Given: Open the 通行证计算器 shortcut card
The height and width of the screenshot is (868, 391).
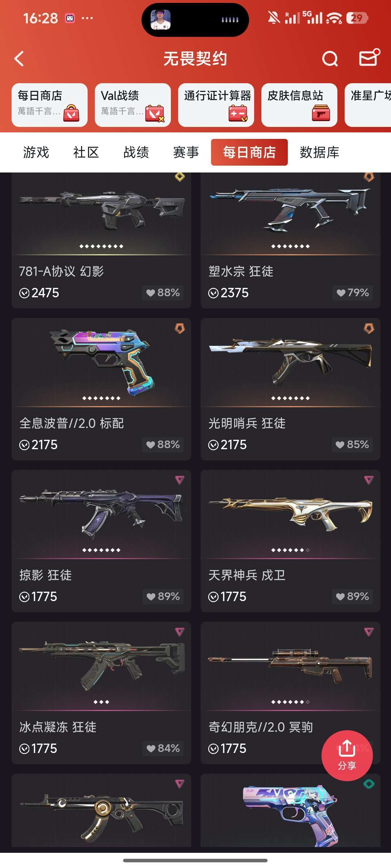Looking at the screenshot, I should 216,105.
